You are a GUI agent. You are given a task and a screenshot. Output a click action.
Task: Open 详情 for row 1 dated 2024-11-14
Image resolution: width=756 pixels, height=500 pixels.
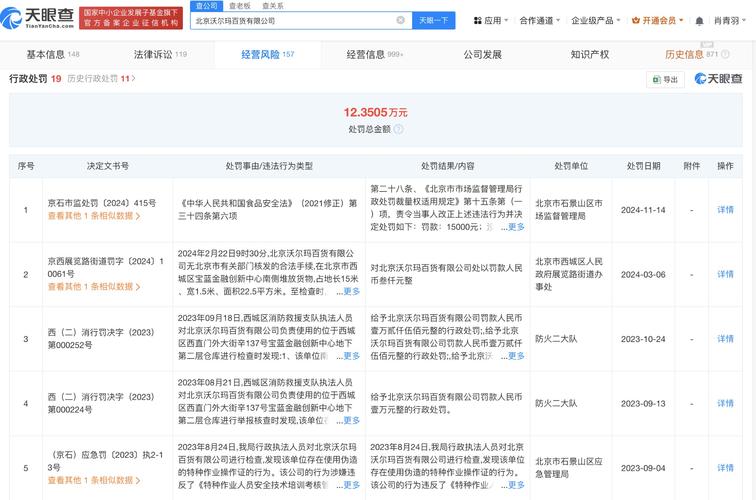(725, 210)
